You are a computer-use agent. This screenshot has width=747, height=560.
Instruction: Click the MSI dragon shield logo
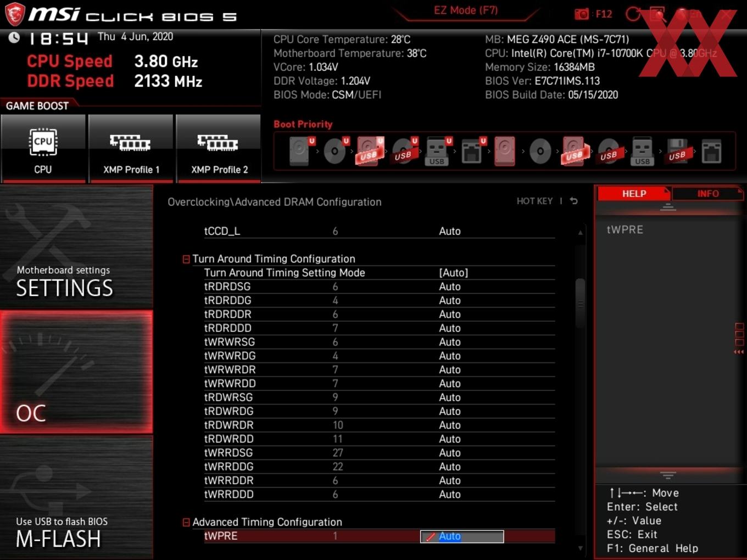coord(14,14)
